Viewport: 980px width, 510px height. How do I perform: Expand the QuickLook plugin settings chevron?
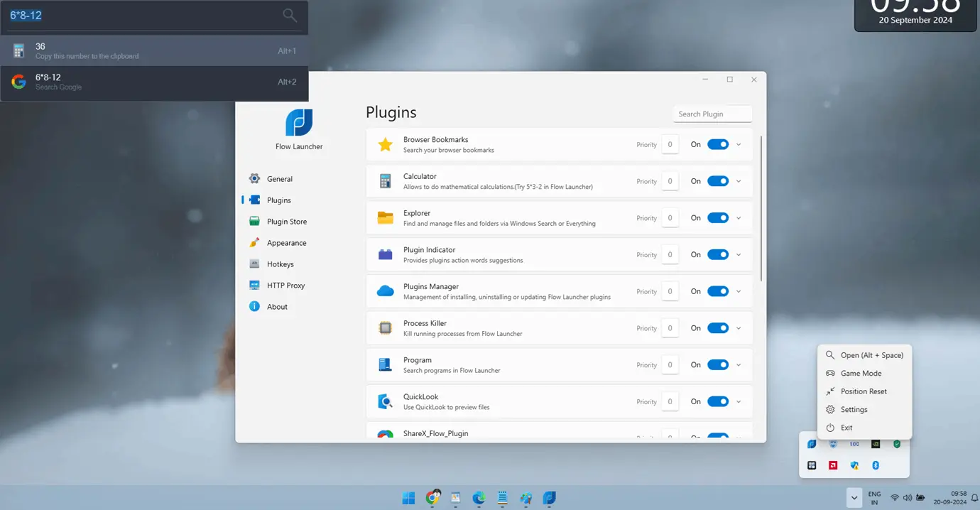[x=739, y=402]
